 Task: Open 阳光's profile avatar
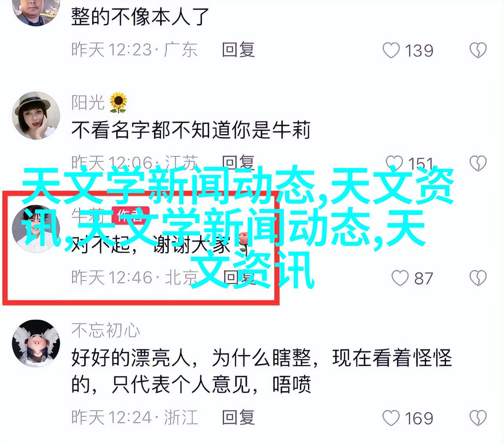[36, 115]
